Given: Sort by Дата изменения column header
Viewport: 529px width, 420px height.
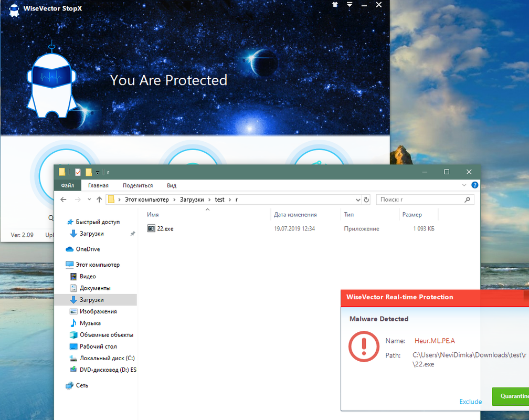Looking at the screenshot, I should coord(295,214).
